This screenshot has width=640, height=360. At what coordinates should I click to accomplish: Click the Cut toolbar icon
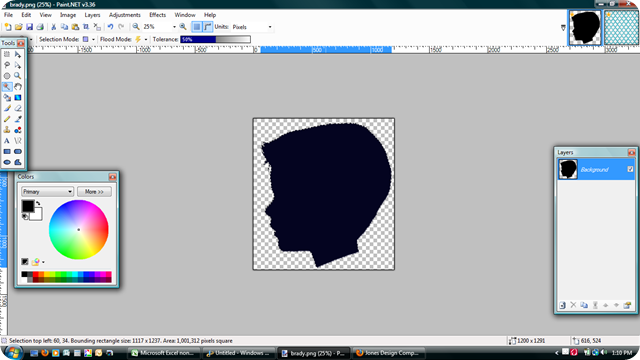coord(53,27)
